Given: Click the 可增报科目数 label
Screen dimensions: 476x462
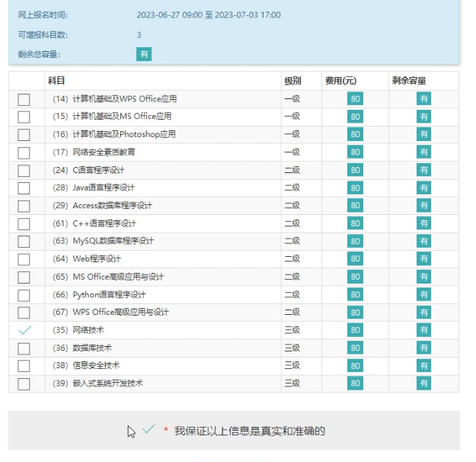Looking at the screenshot, I should (43, 35).
